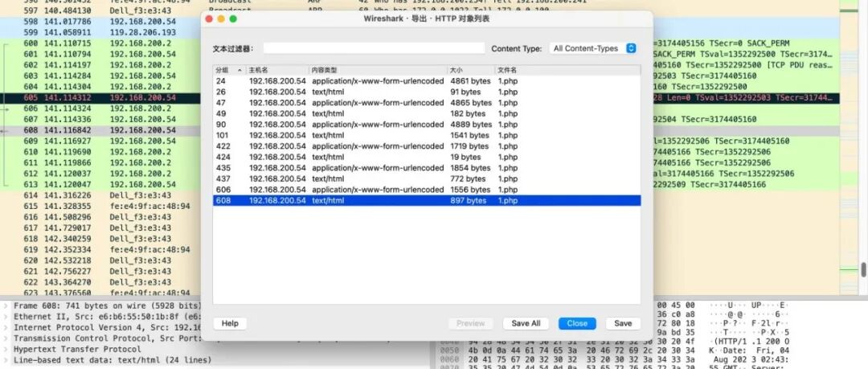The height and width of the screenshot is (369, 868).
Task: Select highlighted object row 608
Action: click(x=427, y=200)
